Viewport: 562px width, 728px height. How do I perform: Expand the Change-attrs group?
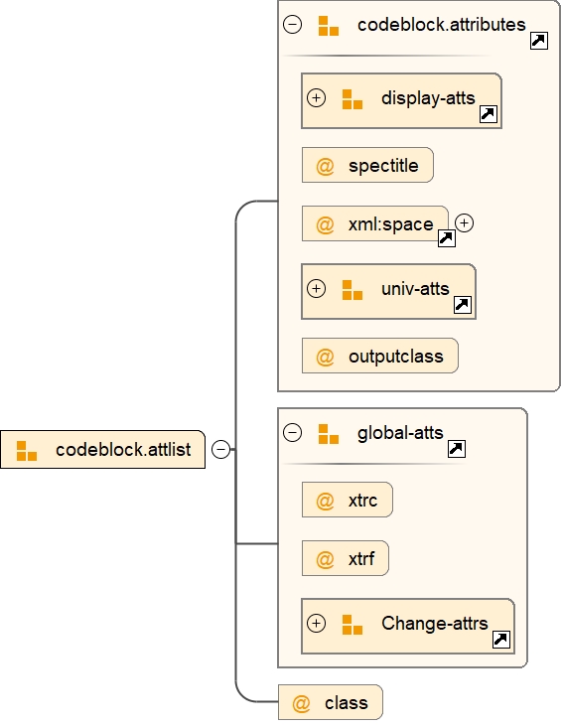[x=316, y=624]
